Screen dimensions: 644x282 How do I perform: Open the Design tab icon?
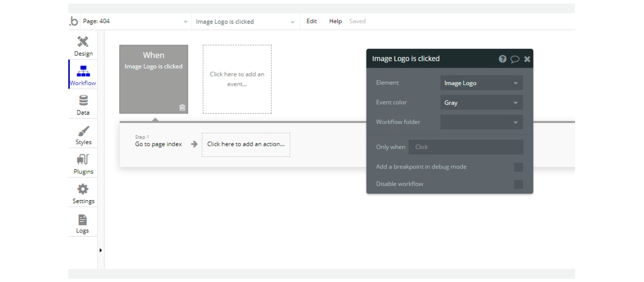click(83, 42)
